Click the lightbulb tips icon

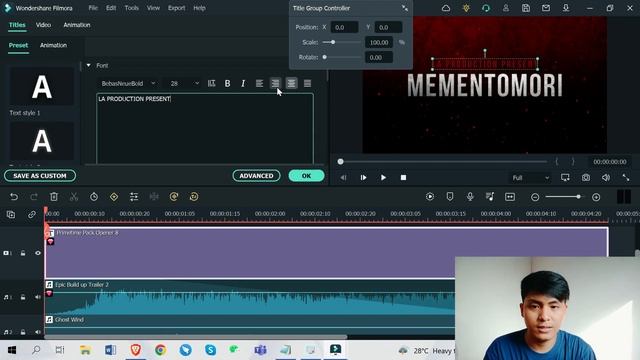[x=466, y=8]
